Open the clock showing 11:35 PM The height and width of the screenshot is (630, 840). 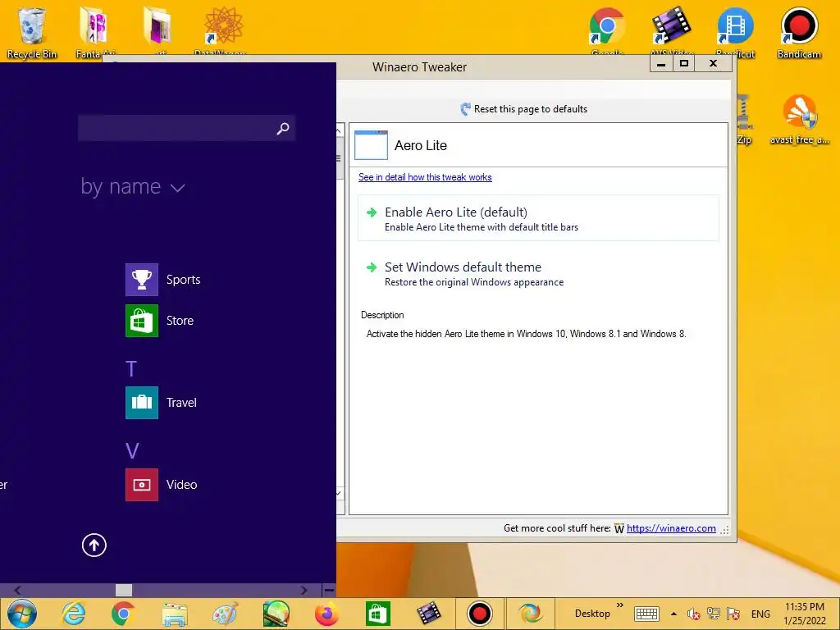(x=805, y=614)
